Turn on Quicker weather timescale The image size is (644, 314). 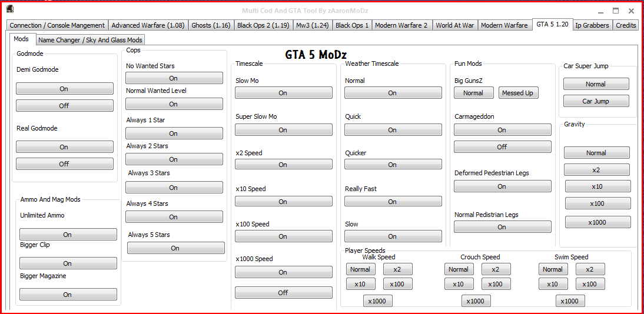[x=393, y=164]
